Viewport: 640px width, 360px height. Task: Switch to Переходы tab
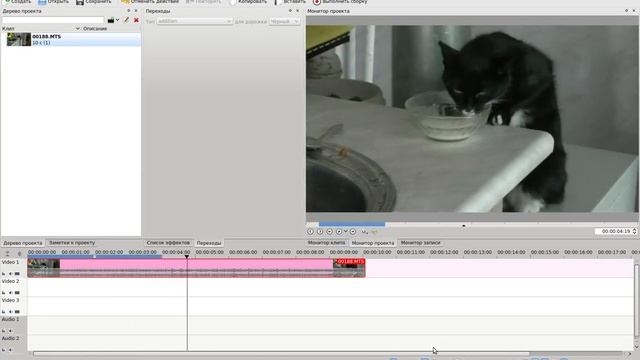pos(209,243)
